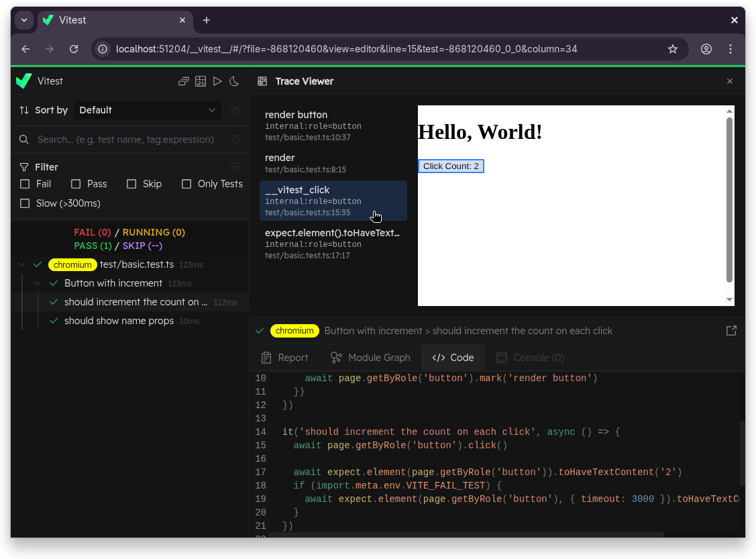Collapse the chromium test/basic.test.ts tree node
Image resolution: width=756 pixels, height=559 pixels.
[x=20, y=264]
